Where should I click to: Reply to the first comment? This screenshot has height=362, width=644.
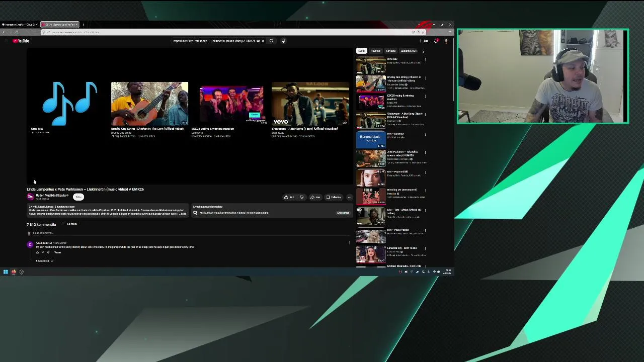point(58,252)
